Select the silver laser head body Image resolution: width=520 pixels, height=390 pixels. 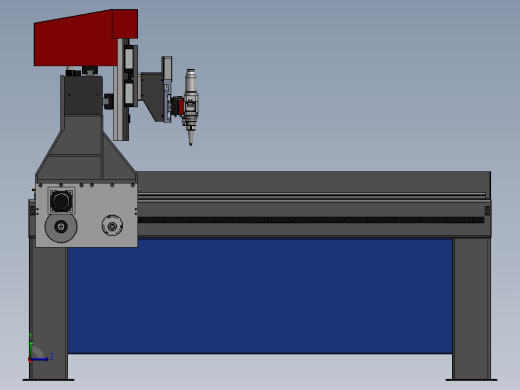pyautogui.click(x=190, y=100)
